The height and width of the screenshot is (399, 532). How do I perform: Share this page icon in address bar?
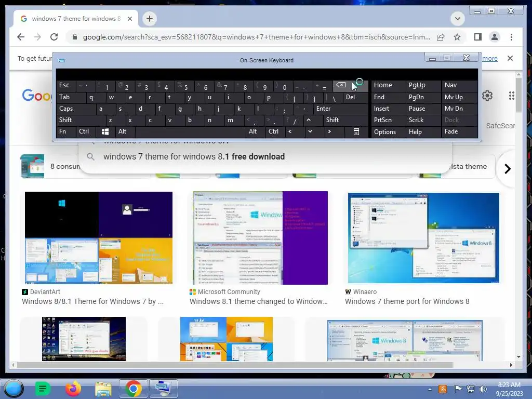[x=441, y=37]
